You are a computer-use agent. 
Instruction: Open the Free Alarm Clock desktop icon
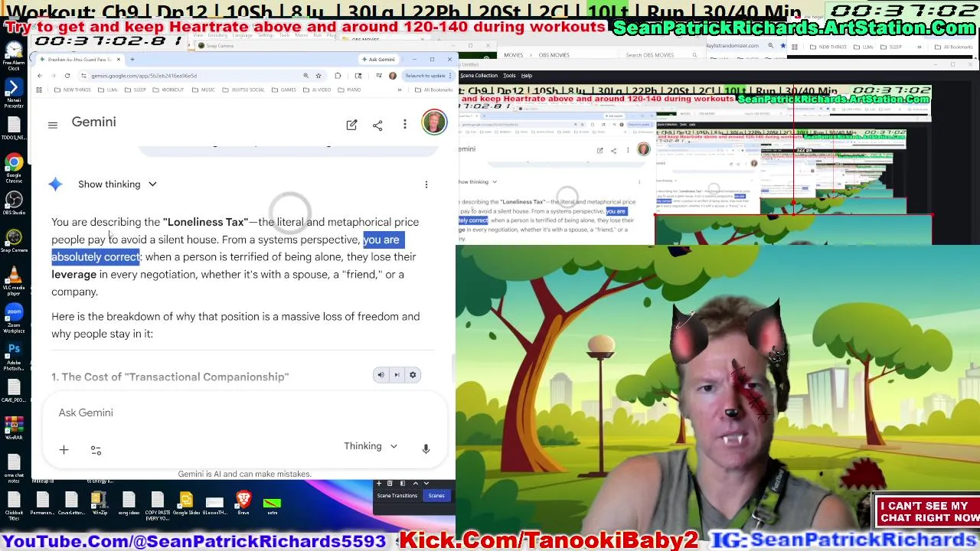(x=14, y=57)
